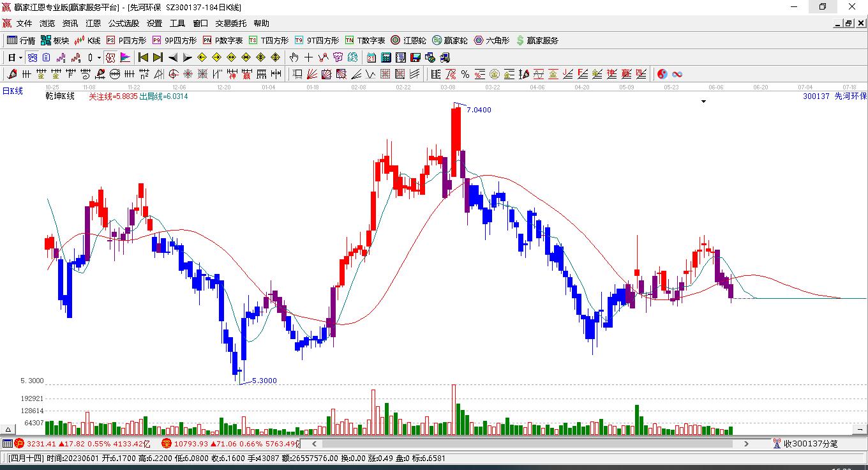
Task: Open the 帮助 menu
Action: tap(261, 24)
